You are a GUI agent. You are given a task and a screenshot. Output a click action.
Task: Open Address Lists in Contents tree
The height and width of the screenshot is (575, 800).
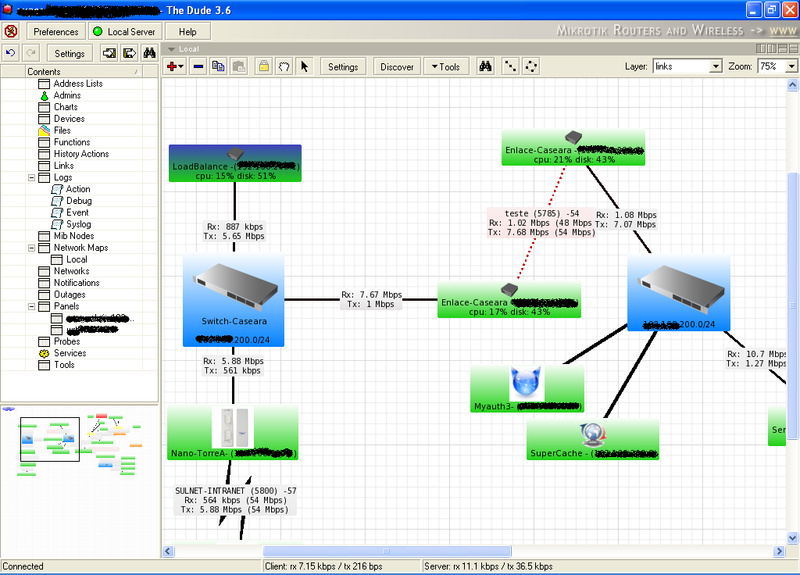tap(78, 84)
